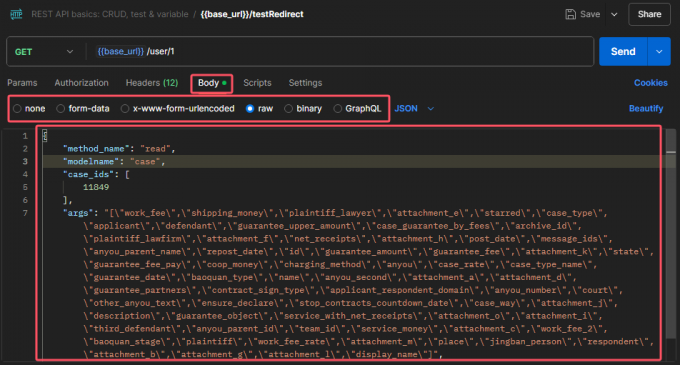The height and width of the screenshot is (365, 680).
Task: Expand the Send options arrow
Action: (659, 52)
